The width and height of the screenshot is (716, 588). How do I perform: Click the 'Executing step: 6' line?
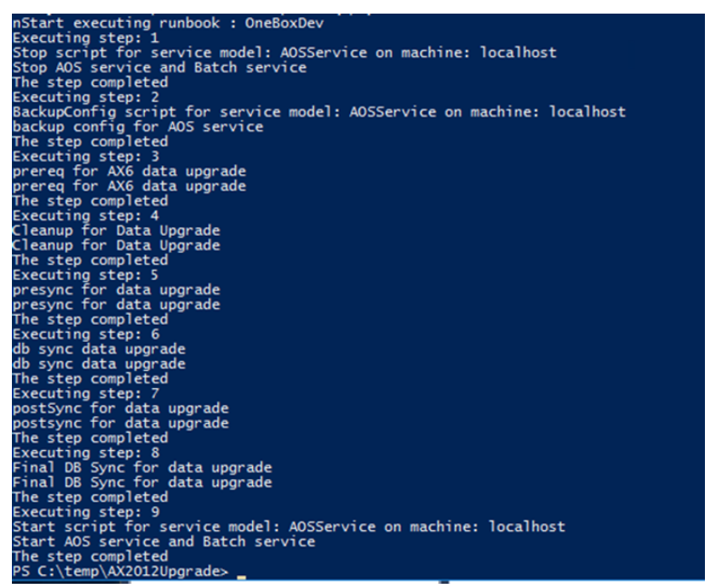point(86,334)
